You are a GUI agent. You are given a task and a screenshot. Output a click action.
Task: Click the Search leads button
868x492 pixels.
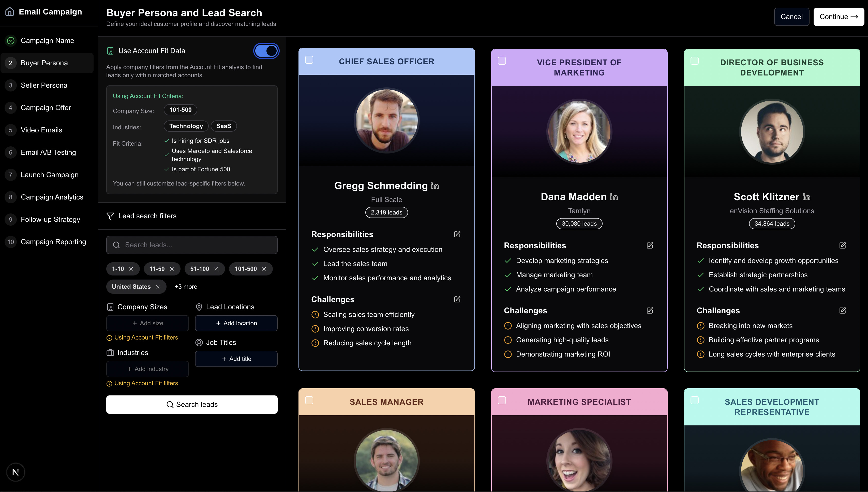coord(192,405)
